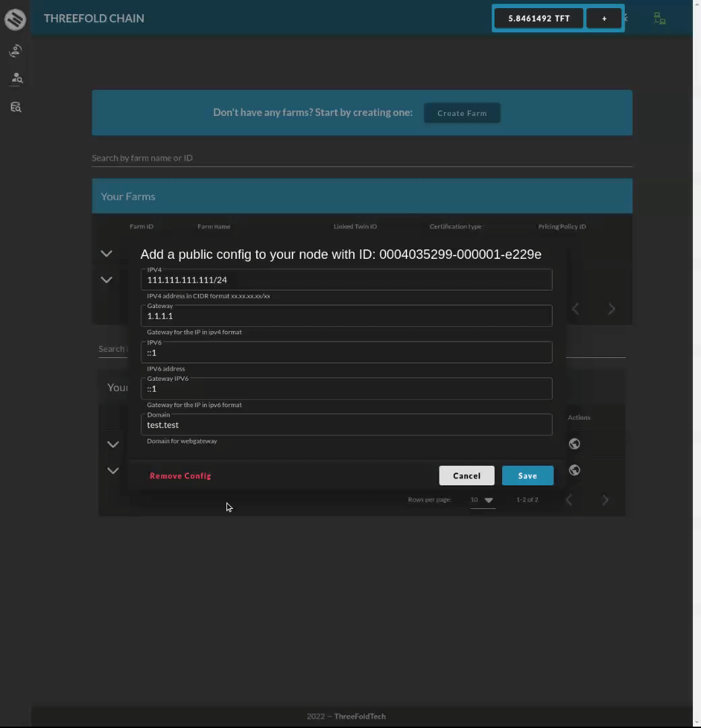This screenshot has height=728, width=701.
Task: Click the ThreeFold logo in the sidebar
Action: pyautogui.click(x=15, y=20)
